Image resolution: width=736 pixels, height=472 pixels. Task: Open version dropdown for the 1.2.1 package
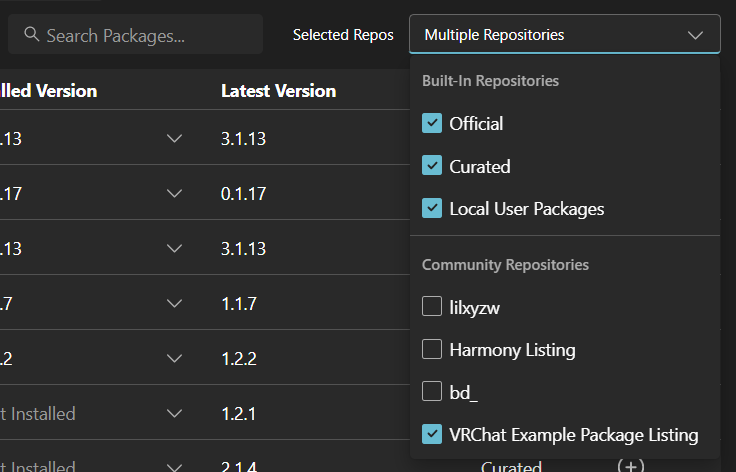coord(175,413)
